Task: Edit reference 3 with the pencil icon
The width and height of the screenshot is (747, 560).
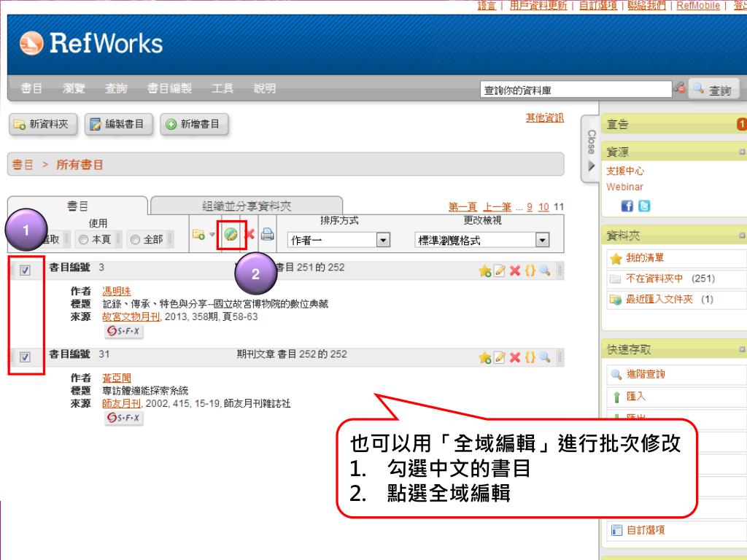Action: pyautogui.click(x=499, y=271)
